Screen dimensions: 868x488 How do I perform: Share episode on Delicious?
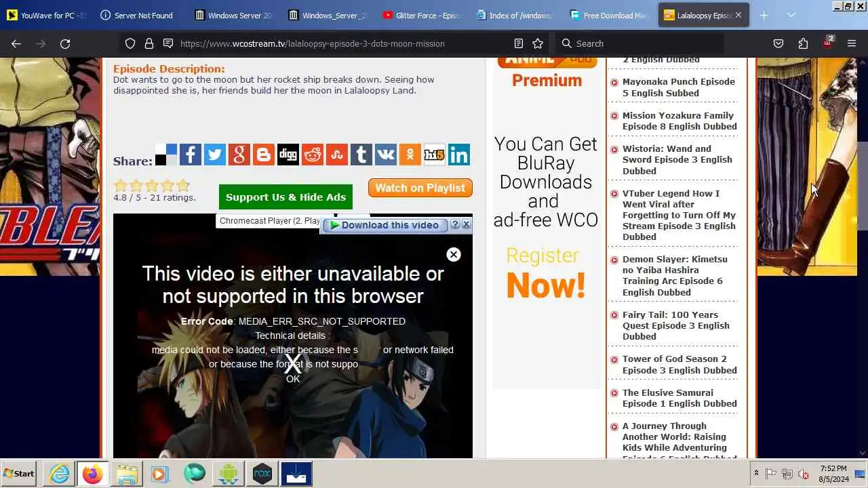pos(166,155)
